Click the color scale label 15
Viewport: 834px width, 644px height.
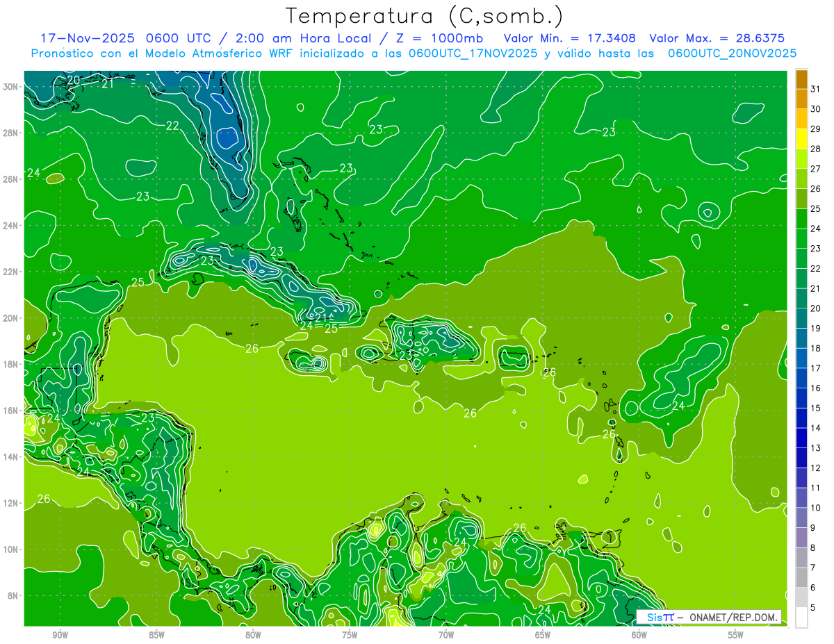[816, 408]
